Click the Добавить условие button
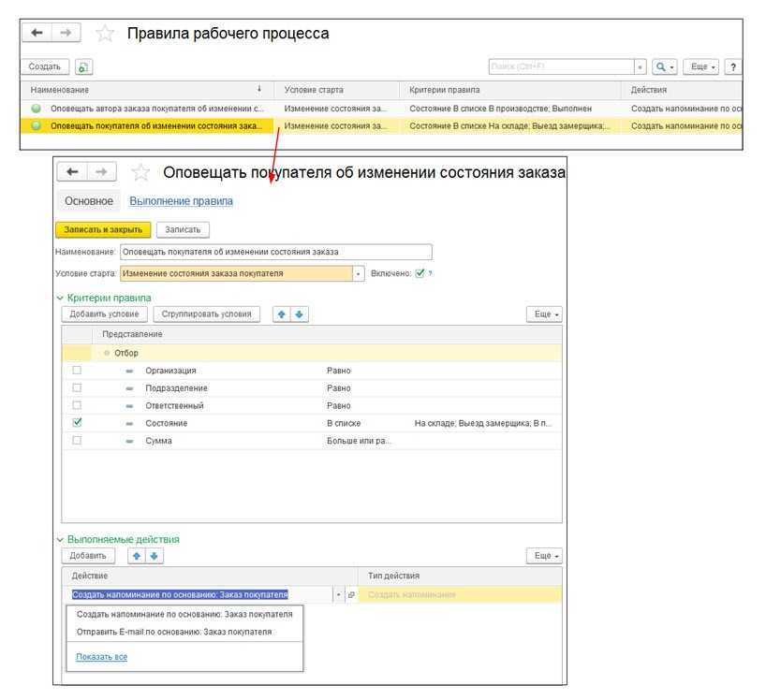 pyautogui.click(x=104, y=314)
